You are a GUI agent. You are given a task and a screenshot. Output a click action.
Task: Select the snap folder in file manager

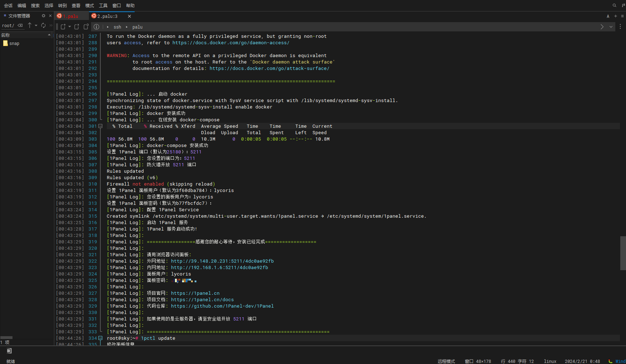coord(14,44)
